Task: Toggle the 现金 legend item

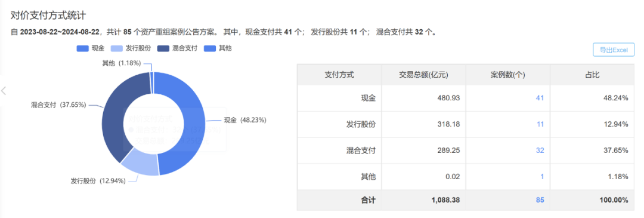Action: (91, 48)
